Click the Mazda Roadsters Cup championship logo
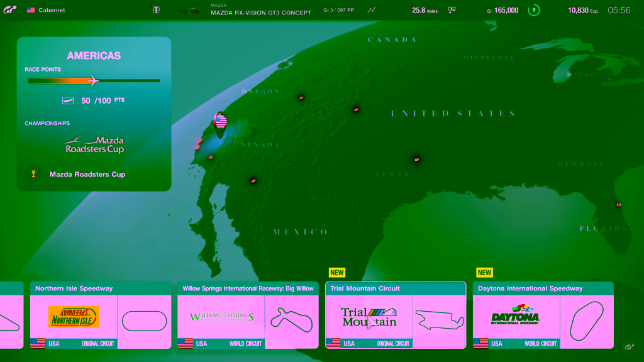The image size is (644, 362). click(95, 145)
